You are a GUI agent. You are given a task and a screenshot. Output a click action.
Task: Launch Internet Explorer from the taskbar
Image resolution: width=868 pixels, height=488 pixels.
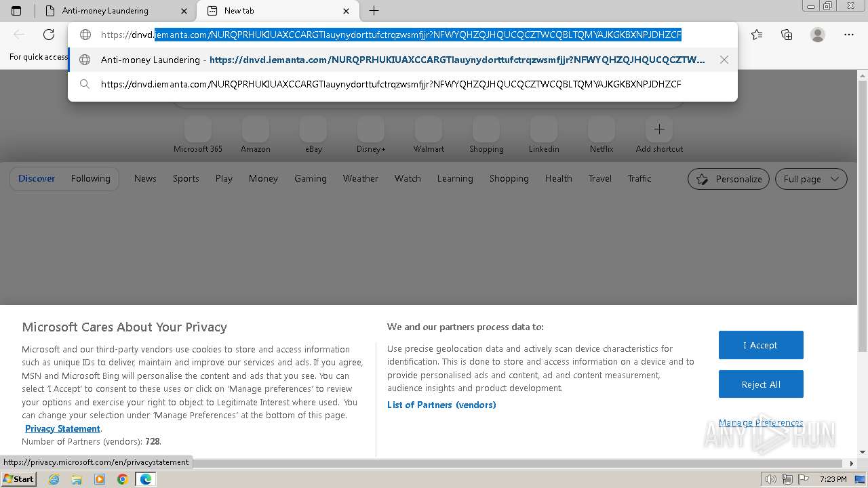pos(54,479)
